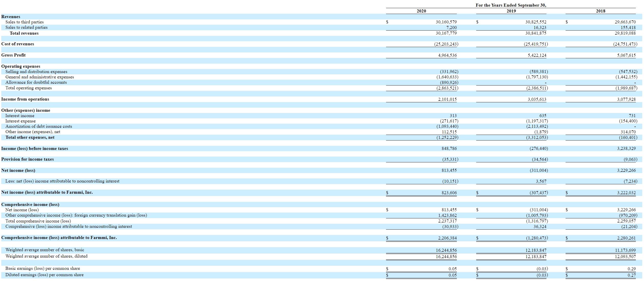Screen dimensions: 644x281
Task: Select 'Total comprehensive income (loss)' row label
Action: point(38,221)
